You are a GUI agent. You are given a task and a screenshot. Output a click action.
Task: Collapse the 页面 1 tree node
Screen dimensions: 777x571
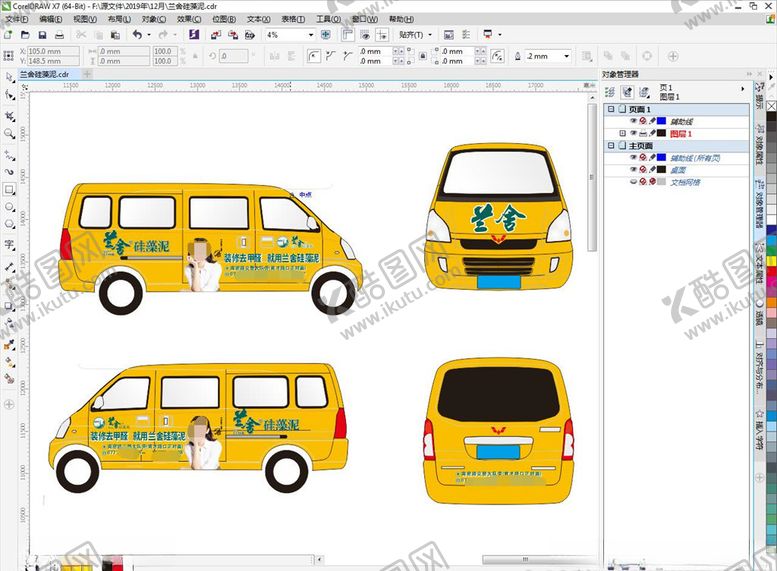tap(611, 109)
